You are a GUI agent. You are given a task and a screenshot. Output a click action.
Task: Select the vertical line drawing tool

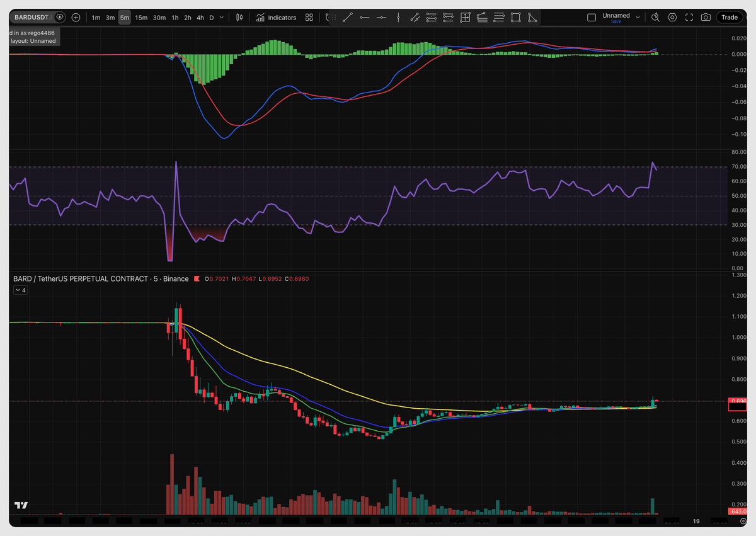[398, 18]
